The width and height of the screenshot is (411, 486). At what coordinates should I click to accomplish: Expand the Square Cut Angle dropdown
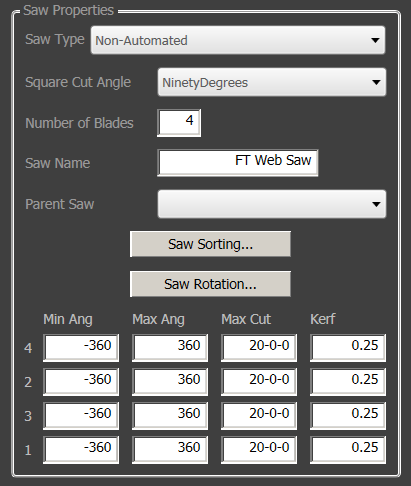pyautogui.click(x=272, y=82)
